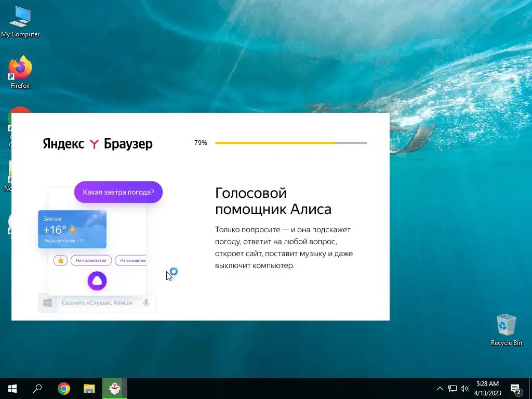Select the 'На послезавтра' chip
Viewport: 532px width, 399px height.
point(91,260)
